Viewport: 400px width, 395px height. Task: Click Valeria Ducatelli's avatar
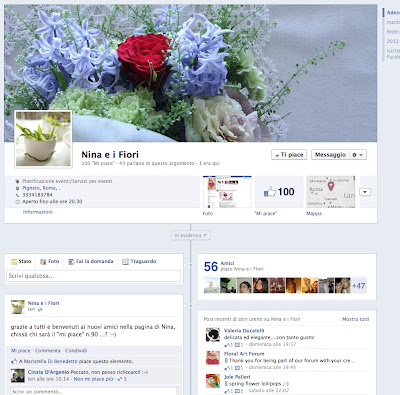213,335
